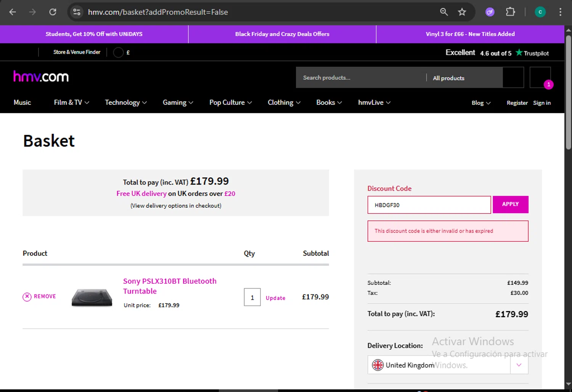Bookmark this page with the star icon

click(462, 12)
